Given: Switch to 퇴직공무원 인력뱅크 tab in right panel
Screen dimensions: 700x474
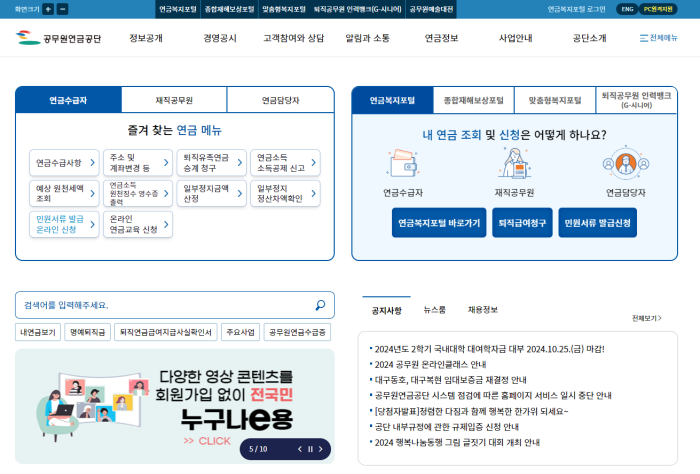Looking at the screenshot, I should point(636,100).
